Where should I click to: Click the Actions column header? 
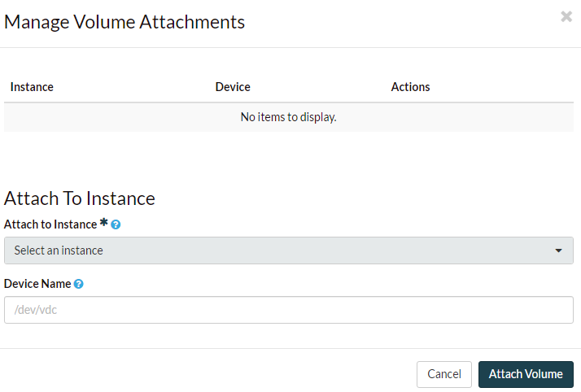tap(410, 87)
